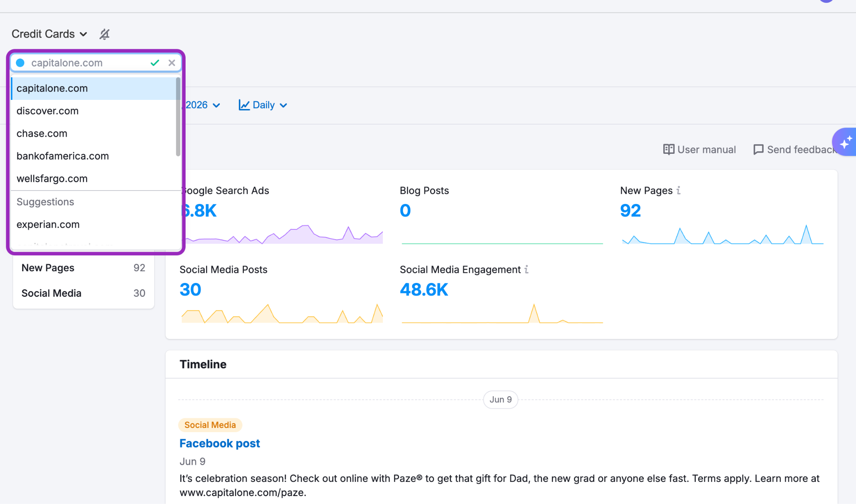Image resolution: width=856 pixels, height=504 pixels.
Task: Click the Timeline section heading
Action: (x=203, y=364)
